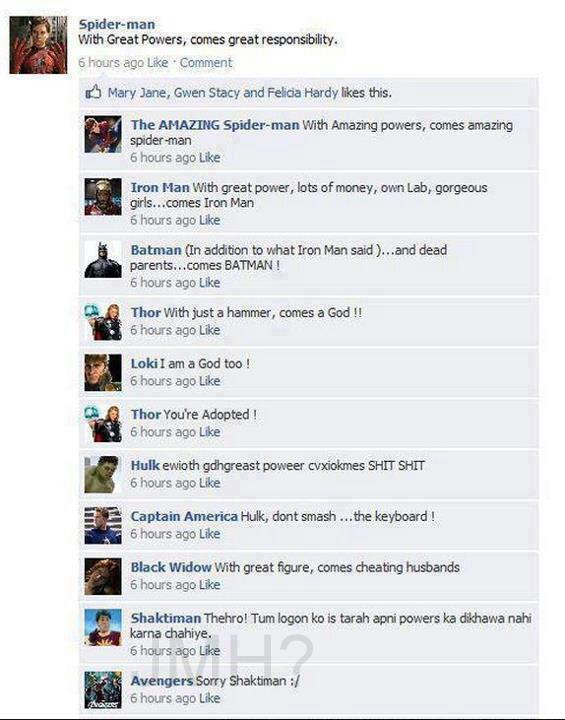The image size is (565, 720).
Task: Click the thumbs-up likes icon
Action: tap(93, 92)
